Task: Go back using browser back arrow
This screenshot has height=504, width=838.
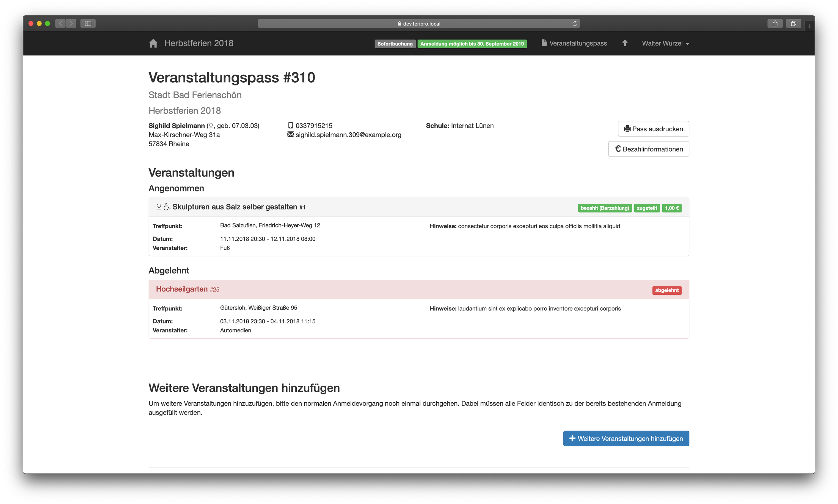Action: click(x=60, y=23)
